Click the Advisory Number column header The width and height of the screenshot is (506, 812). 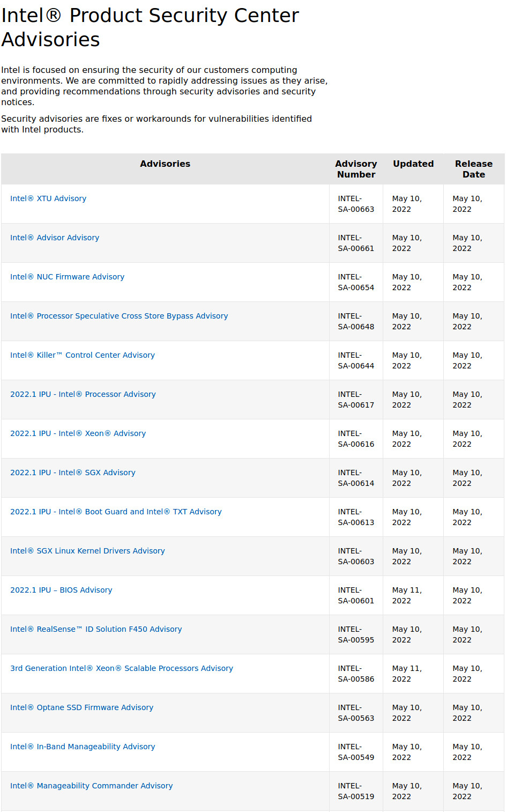(356, 169)
